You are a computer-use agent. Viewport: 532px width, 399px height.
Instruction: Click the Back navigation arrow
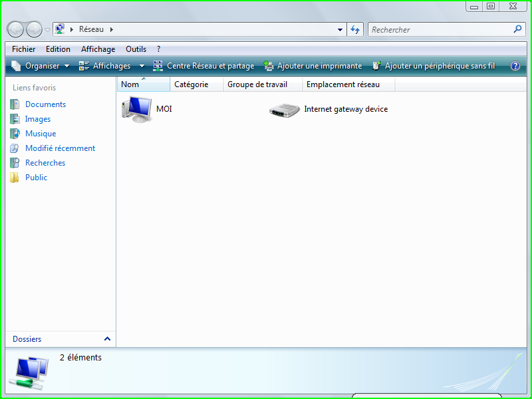click(15, 29)
